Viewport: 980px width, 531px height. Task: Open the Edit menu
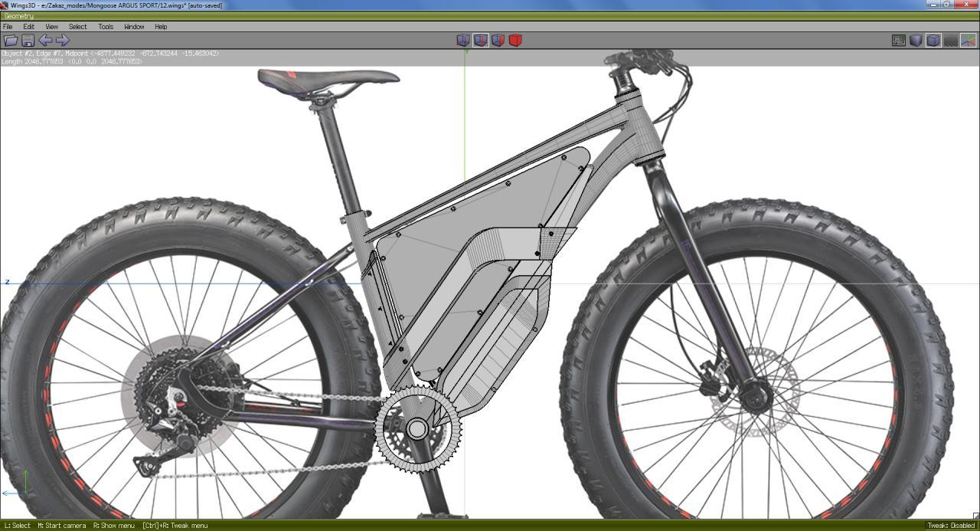coord(28,27)
